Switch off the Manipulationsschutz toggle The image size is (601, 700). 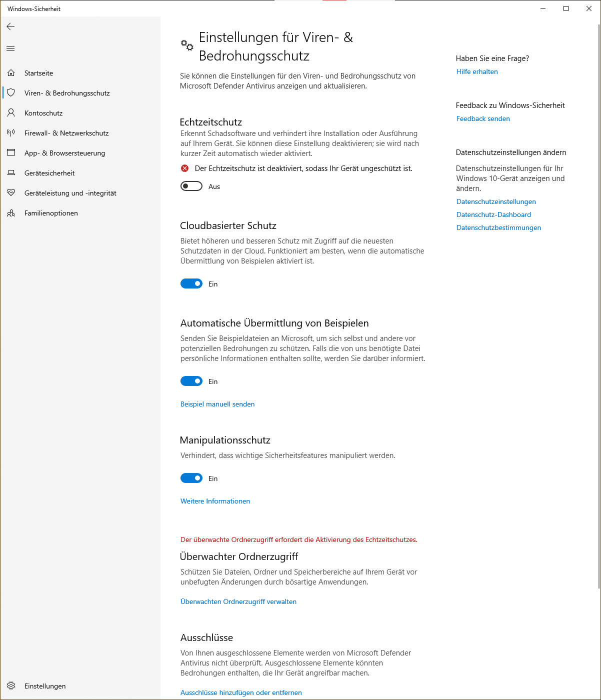point(191,478)
